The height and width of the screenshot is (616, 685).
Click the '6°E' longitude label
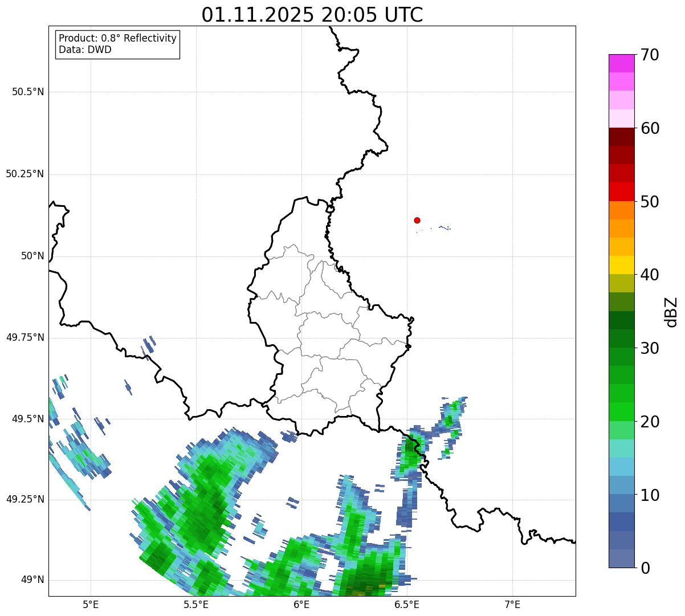pyautogui.click(x=301, y=604)
